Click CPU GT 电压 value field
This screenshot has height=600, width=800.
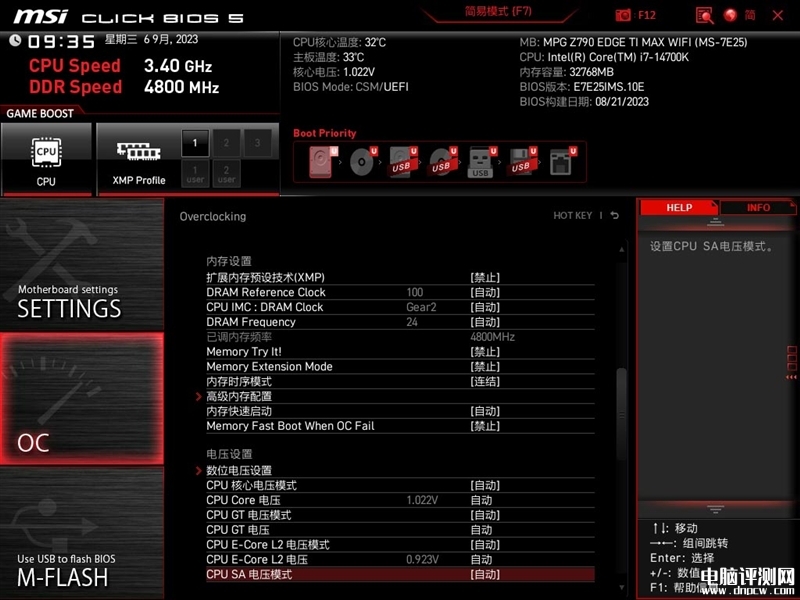481,530
